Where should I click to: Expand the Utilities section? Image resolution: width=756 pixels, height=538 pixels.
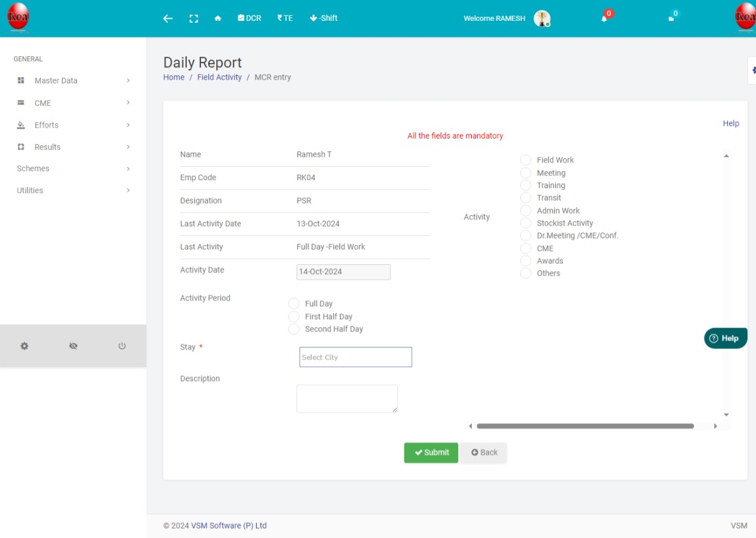[29, 190]
